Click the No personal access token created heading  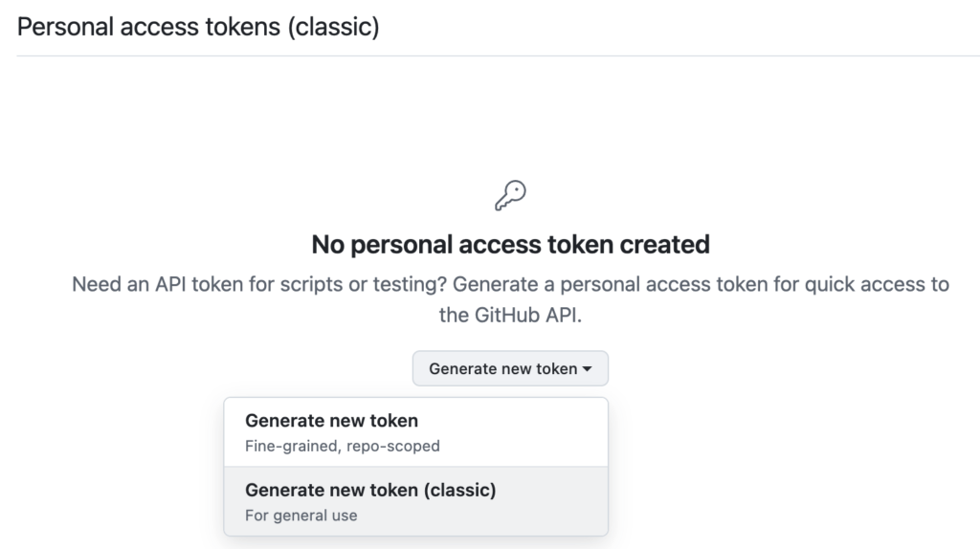(x=510, y=245)
